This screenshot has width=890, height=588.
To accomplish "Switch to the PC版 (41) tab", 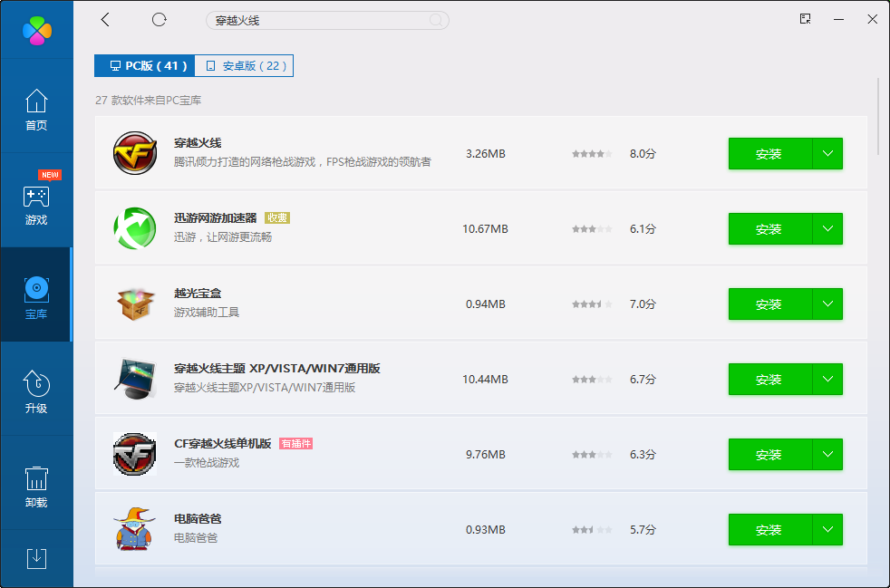I will [145, 66].
